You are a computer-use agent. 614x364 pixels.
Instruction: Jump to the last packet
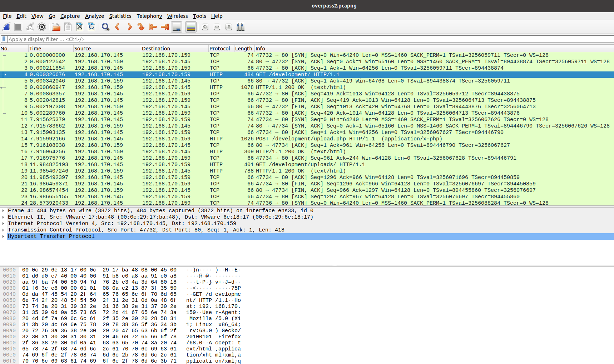click(165, 27)
